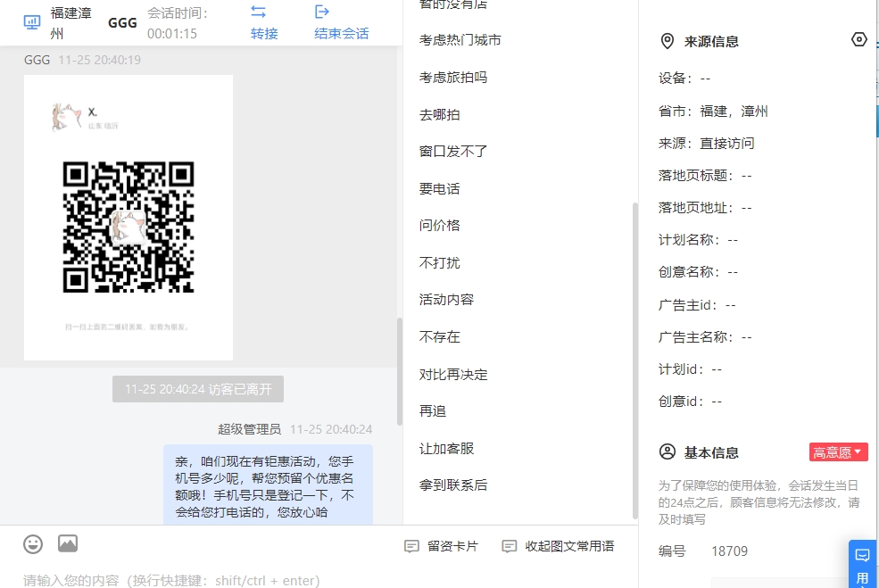The height and width of the screenshot is (588, 879).
Task: Click the agent message bubble about 钜惠活动
Action: coord(268,485)
